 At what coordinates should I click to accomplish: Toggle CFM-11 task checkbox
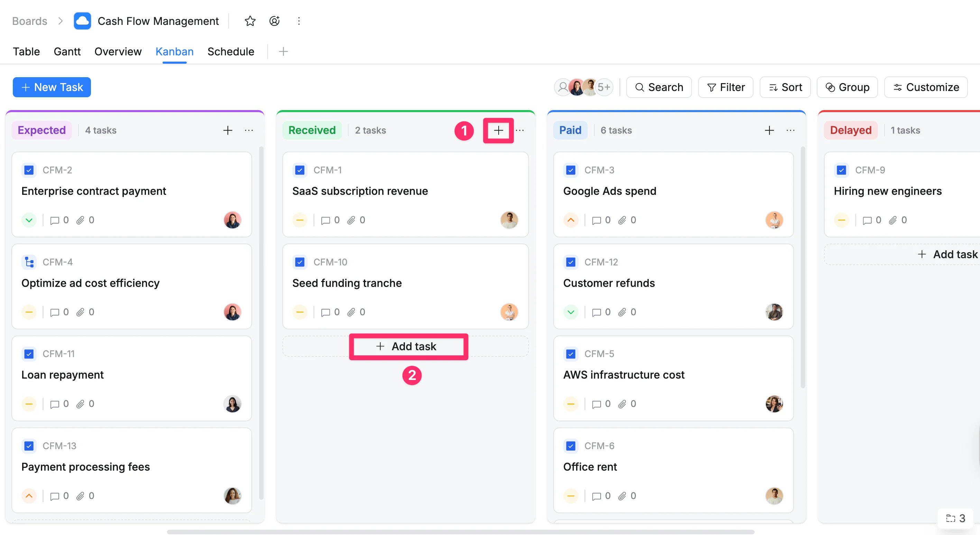point(29,354)
